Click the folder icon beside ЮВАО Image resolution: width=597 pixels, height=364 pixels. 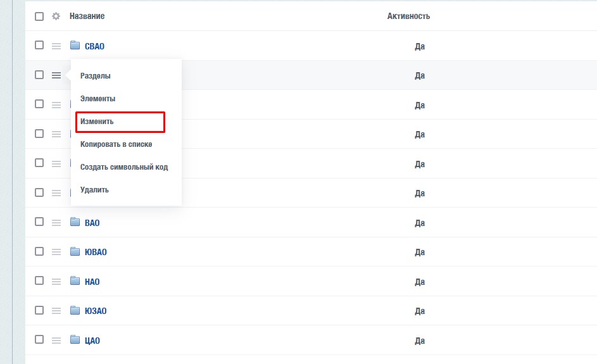tap(75, 252)
